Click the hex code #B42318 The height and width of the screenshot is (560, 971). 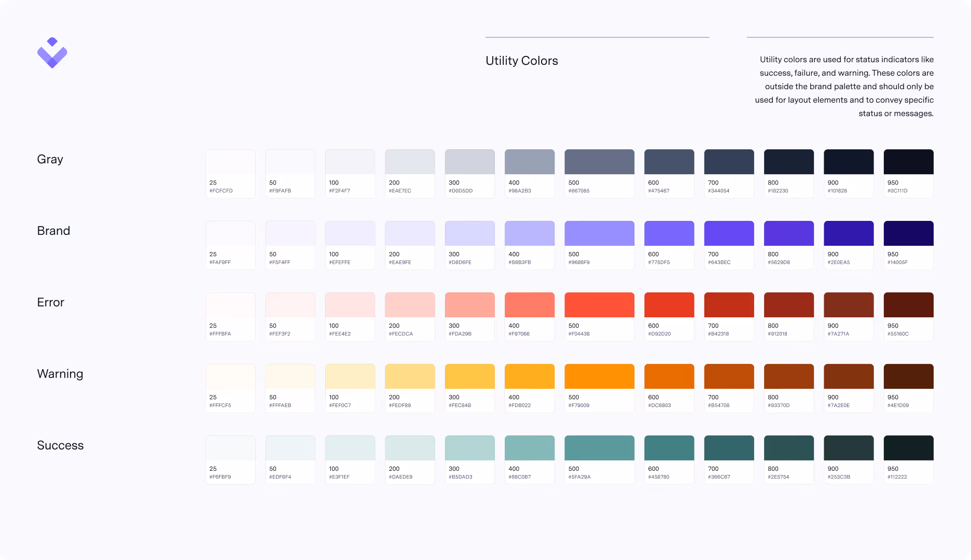click(718, 334)
